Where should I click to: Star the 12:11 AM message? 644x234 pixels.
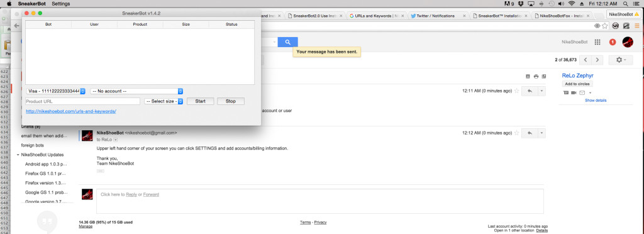coord(517,91)
